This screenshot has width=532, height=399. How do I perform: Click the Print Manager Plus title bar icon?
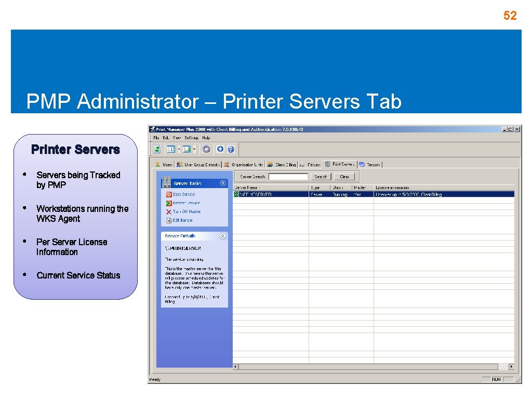(152, 129)
